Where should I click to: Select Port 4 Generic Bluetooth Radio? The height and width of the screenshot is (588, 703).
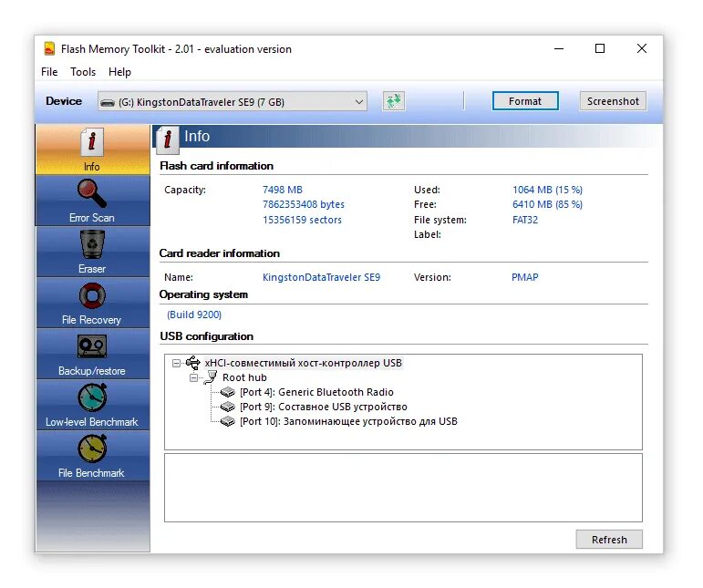tap(316, 392)
